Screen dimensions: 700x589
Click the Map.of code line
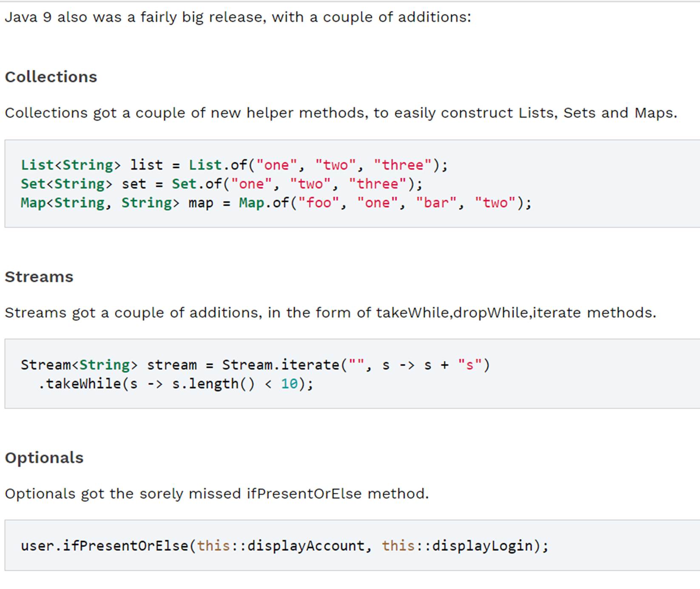pyautogui.click(x=276, y=203)
